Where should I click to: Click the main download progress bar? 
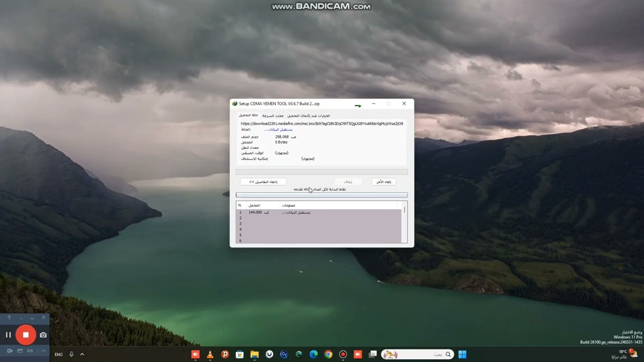tap(321, 172)
